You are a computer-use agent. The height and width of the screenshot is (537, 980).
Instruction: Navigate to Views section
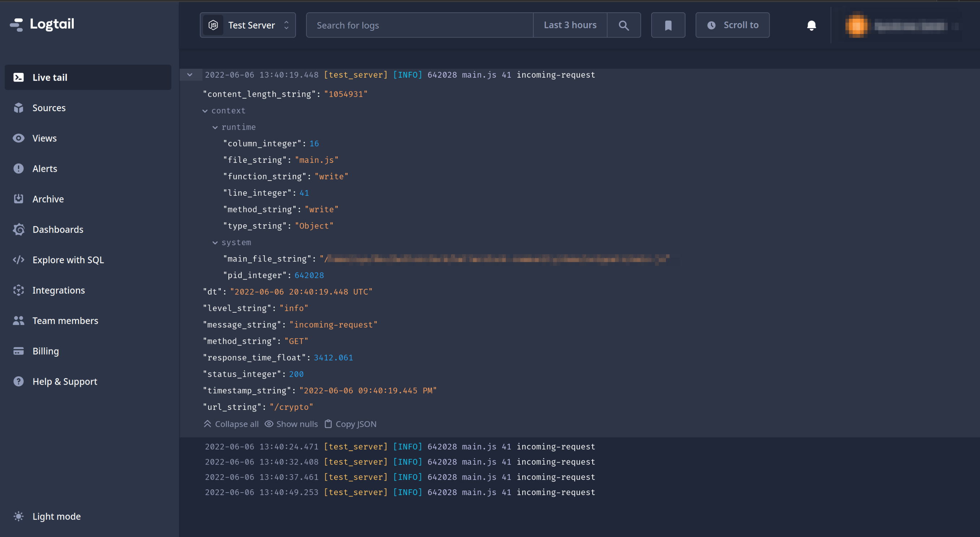point(44,138)
